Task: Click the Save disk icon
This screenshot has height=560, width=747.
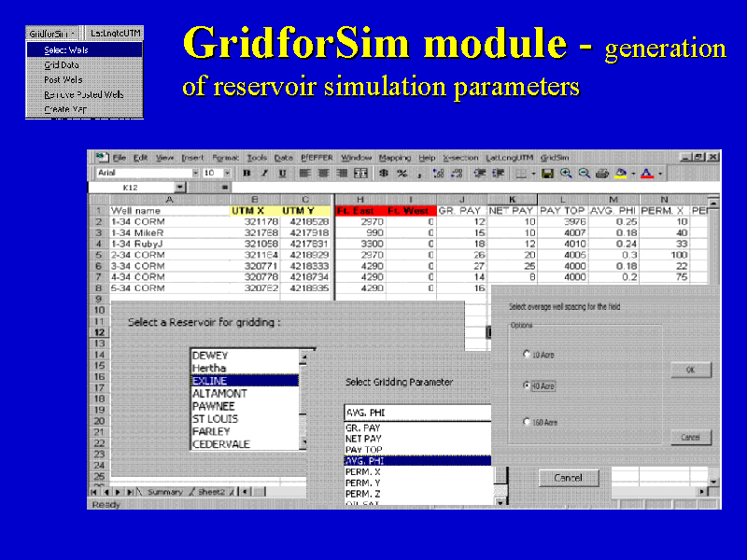Action: [547, 174]
